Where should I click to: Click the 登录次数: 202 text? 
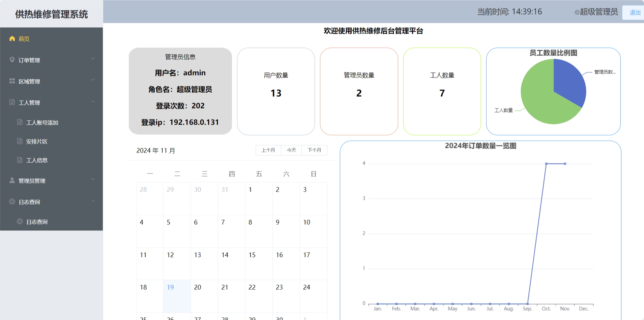(180, 106)
